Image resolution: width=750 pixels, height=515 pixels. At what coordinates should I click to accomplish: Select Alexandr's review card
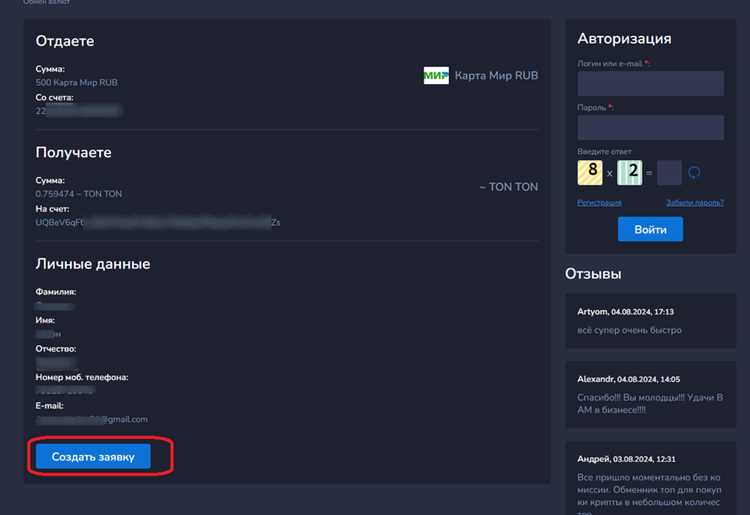pos(651,394)
